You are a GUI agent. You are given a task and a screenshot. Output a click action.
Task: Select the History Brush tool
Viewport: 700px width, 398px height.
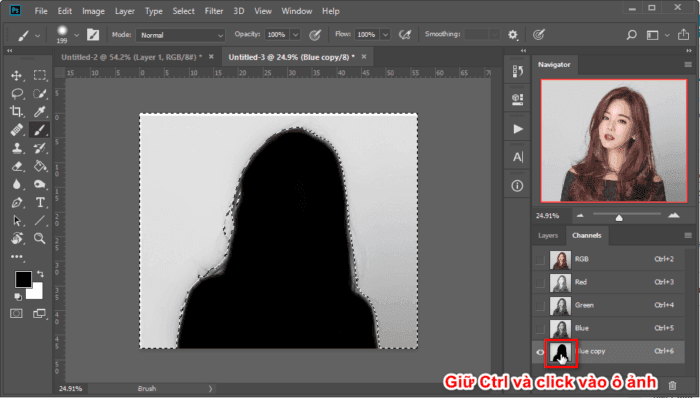coord(40,148)
